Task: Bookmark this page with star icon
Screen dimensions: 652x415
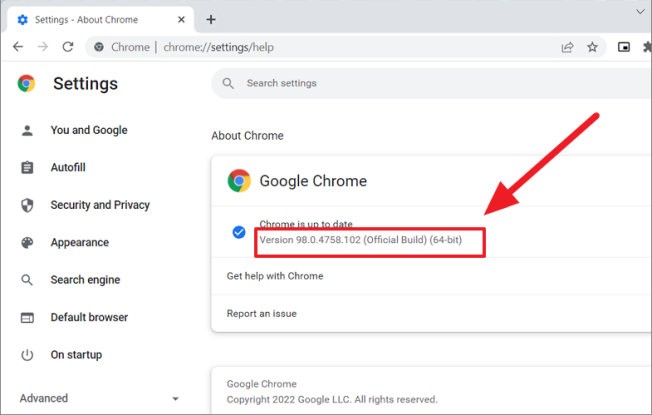Action: pyautogui.click(x=592, y=47)
